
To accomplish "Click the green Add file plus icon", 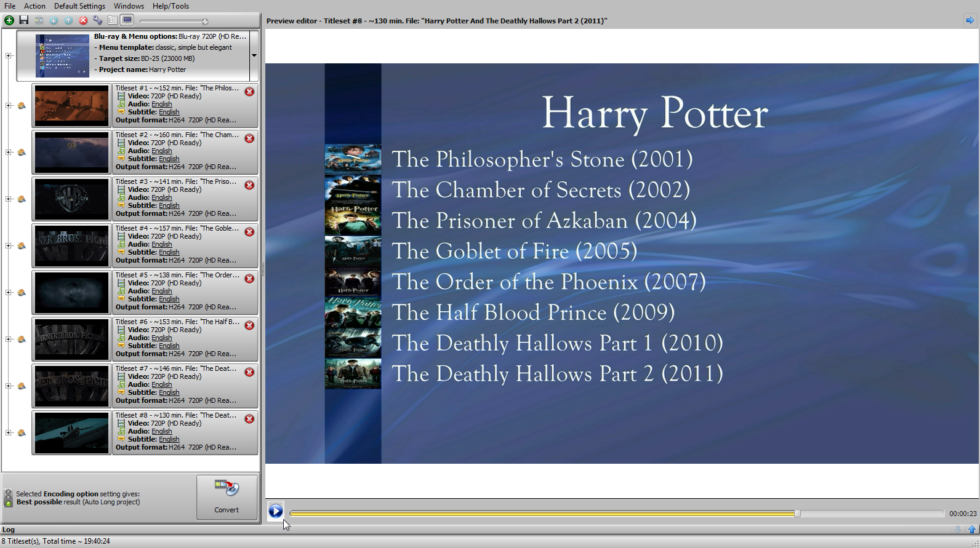I will click(x=9, y=20).
